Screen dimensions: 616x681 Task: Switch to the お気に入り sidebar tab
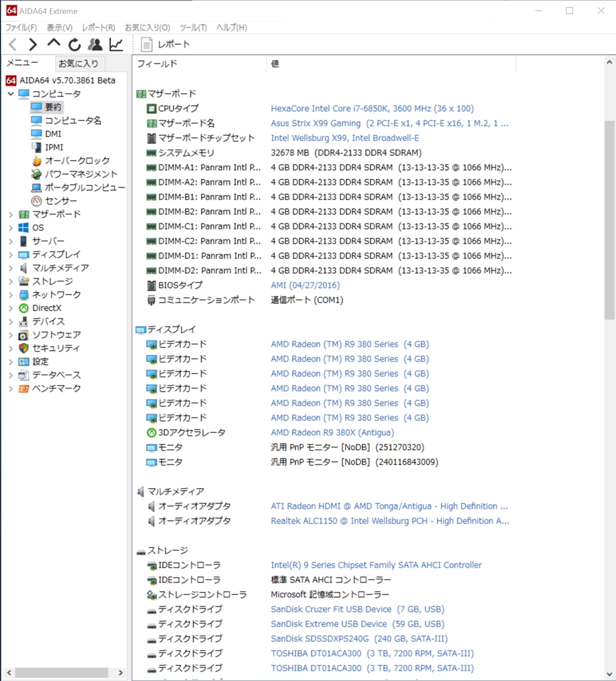click(78, 63)
